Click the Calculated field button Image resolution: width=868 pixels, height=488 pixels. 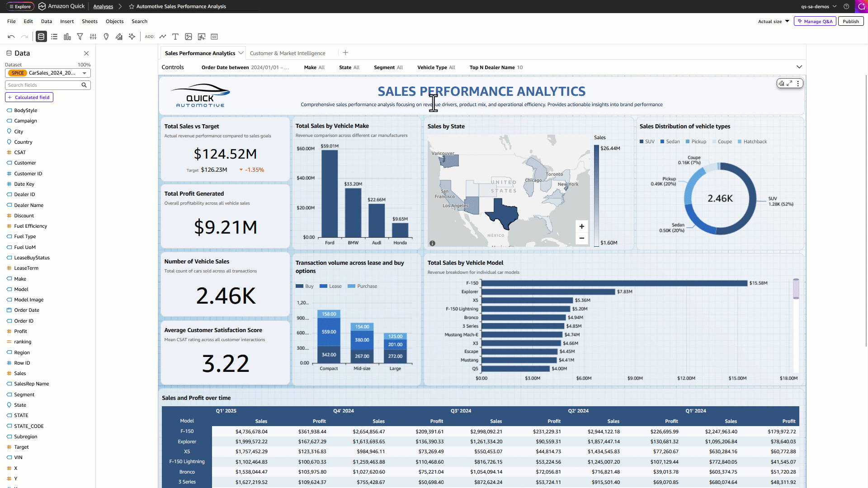[29, 97]
